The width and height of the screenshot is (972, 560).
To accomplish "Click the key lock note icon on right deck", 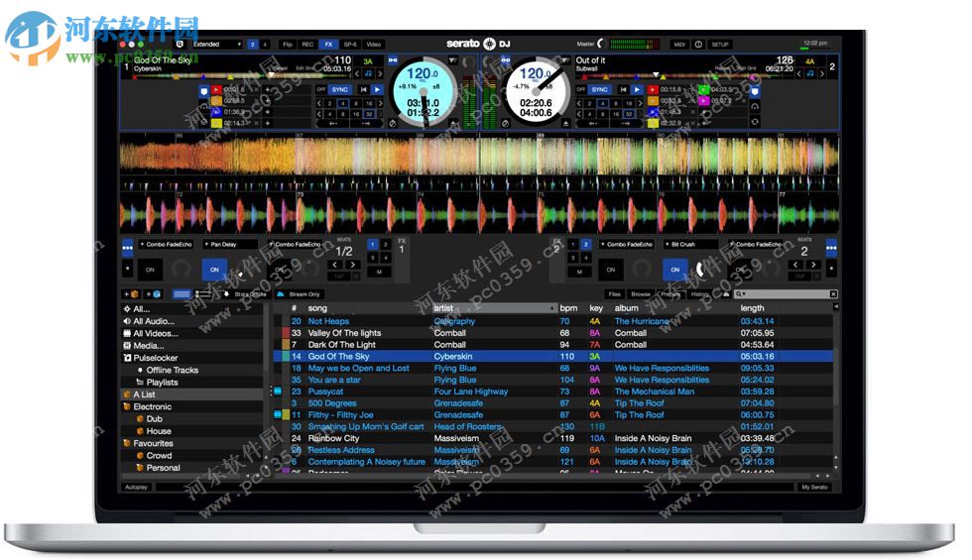I will coord(810,73).
